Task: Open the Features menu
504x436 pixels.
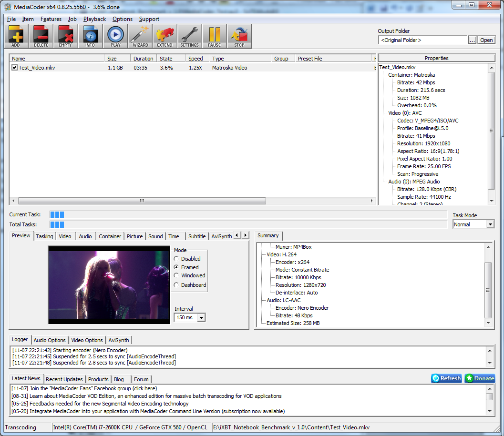Action: click(x=51, y=19)
